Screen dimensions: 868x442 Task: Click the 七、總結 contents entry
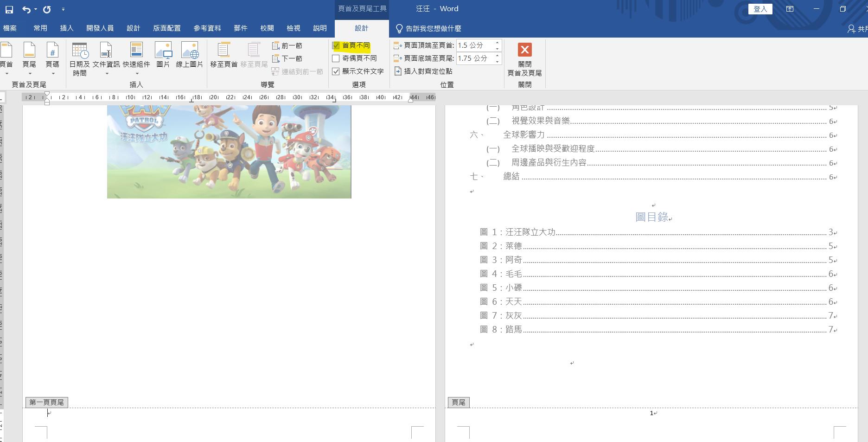(653, 176)
